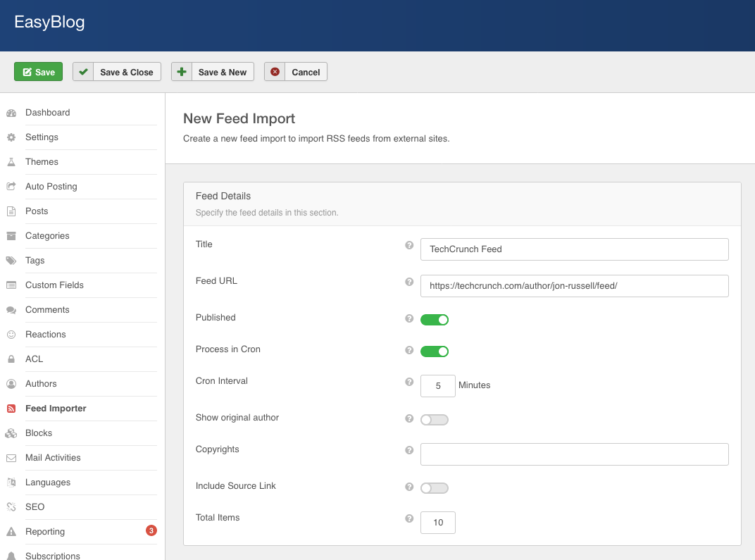Click the Settings gear icon in sidebar
The height and width of the screenshot is (560, 755).
[x=11, y=137]
